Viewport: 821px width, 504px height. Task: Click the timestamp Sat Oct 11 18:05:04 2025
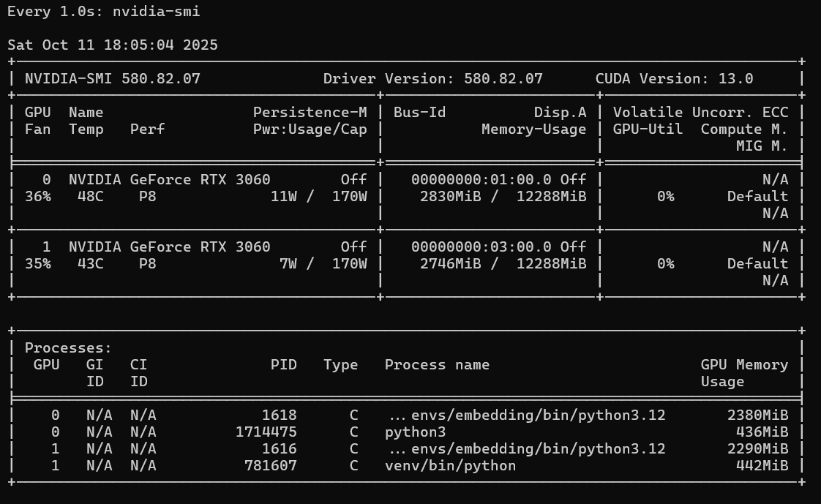113,45
